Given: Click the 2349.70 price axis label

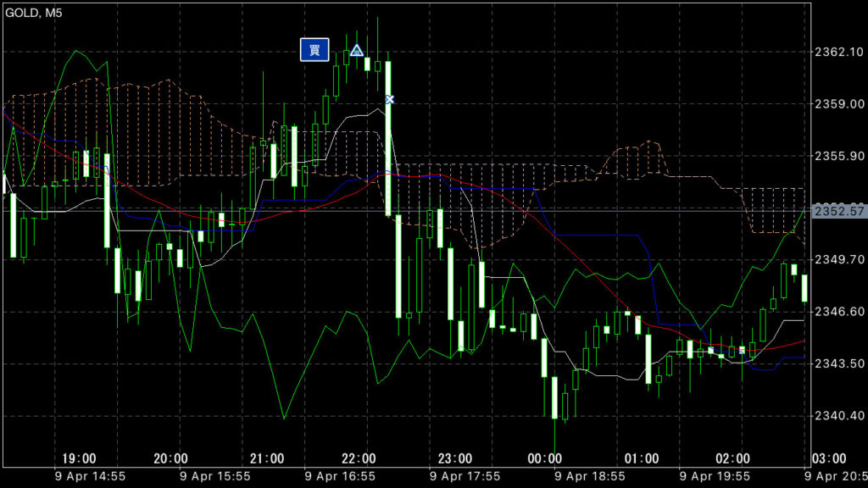Looking at the screenshot, I should click(x=837, y=260).
